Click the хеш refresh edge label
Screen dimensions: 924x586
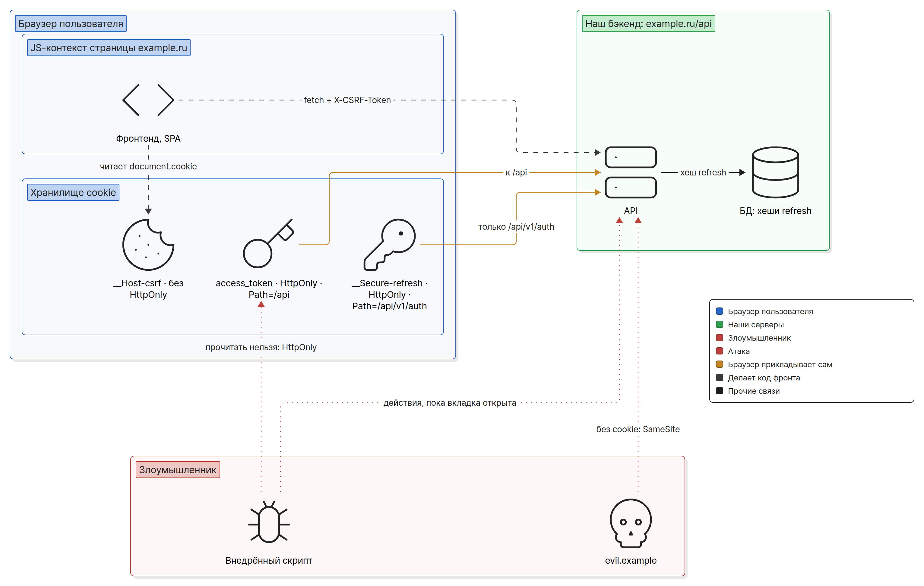tap(703, 173)
